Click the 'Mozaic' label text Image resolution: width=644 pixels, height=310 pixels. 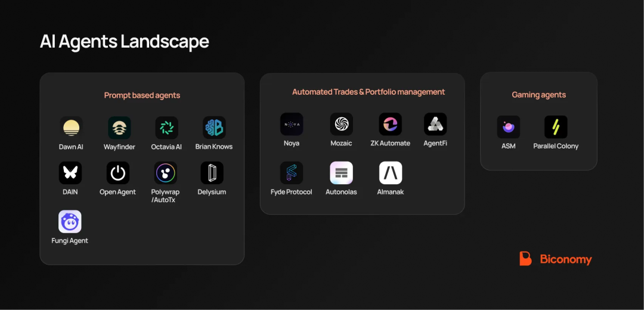click(x=341, y=143)
